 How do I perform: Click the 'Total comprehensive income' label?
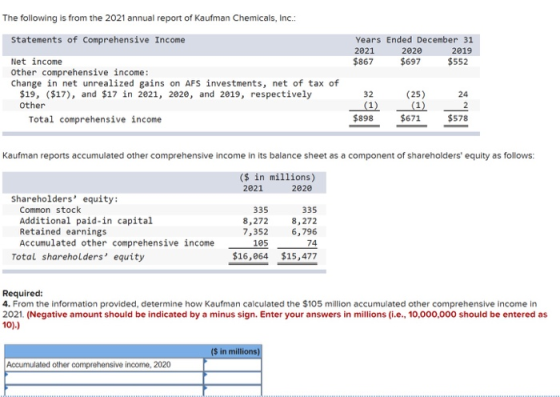(x=95, y=119)
